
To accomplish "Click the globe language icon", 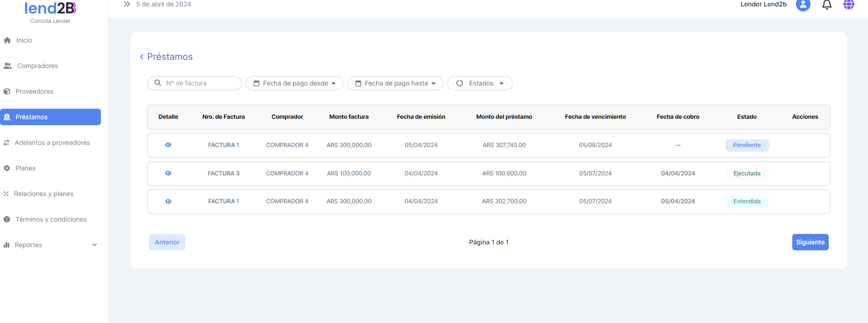I will point(848,5).
